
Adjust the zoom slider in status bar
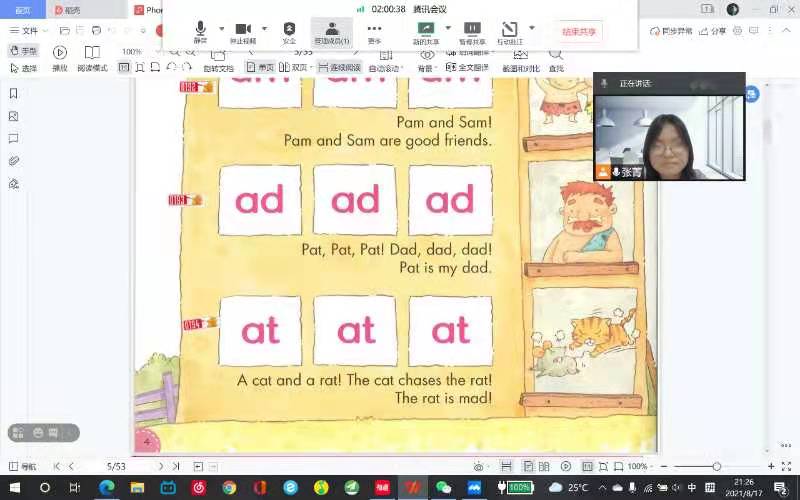click(717, 467)
